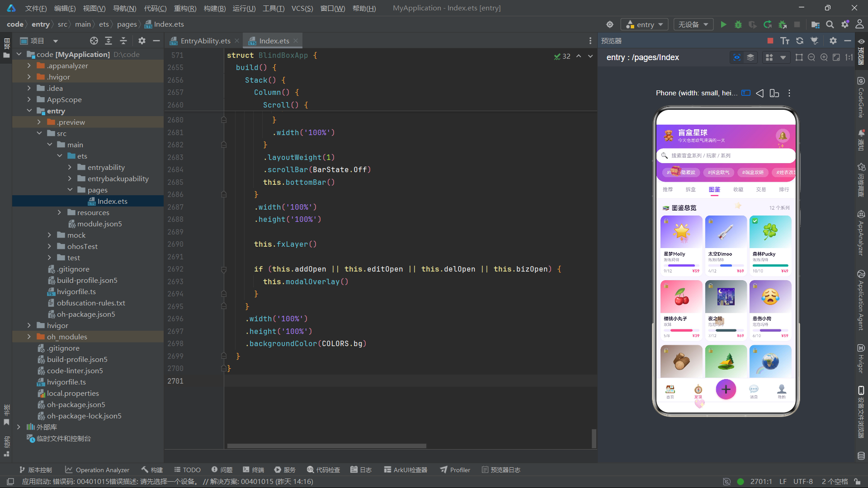
Task: Open the 终端 tool window
Action: pyautogui.click(x=253, y=470)
